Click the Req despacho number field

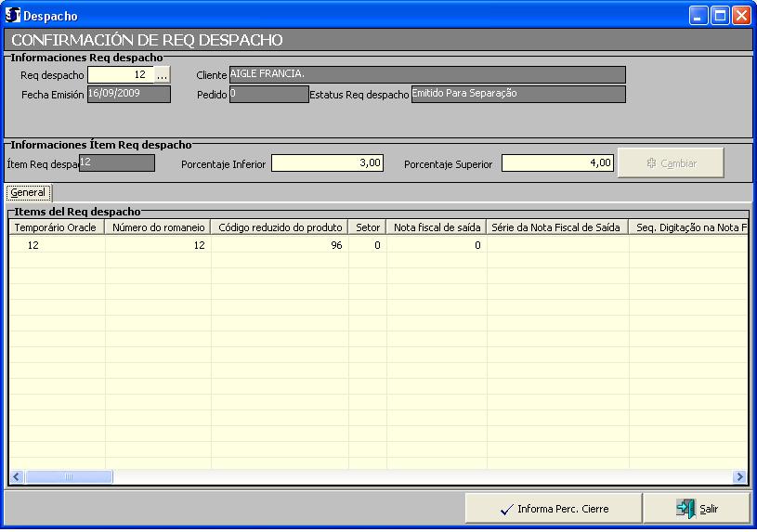click(x=120, y=75)
